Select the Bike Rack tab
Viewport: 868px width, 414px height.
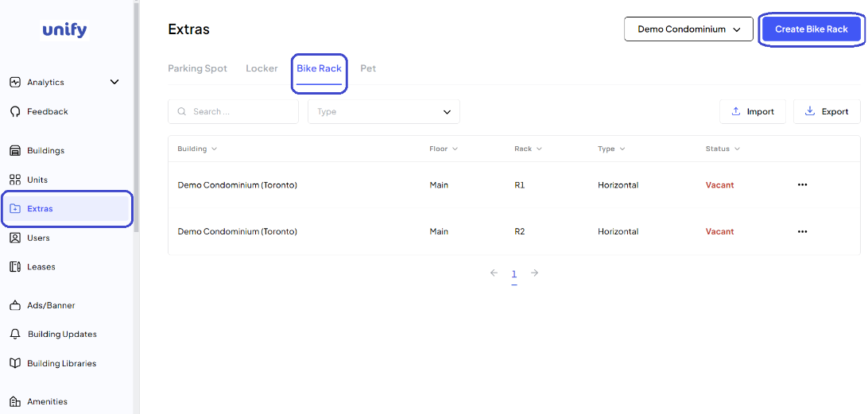click(319, 68)
